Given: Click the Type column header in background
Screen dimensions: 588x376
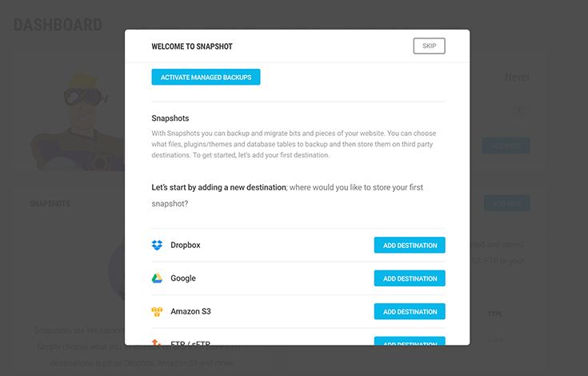Looking at the screenshot, I should click(x=494, y=314).
